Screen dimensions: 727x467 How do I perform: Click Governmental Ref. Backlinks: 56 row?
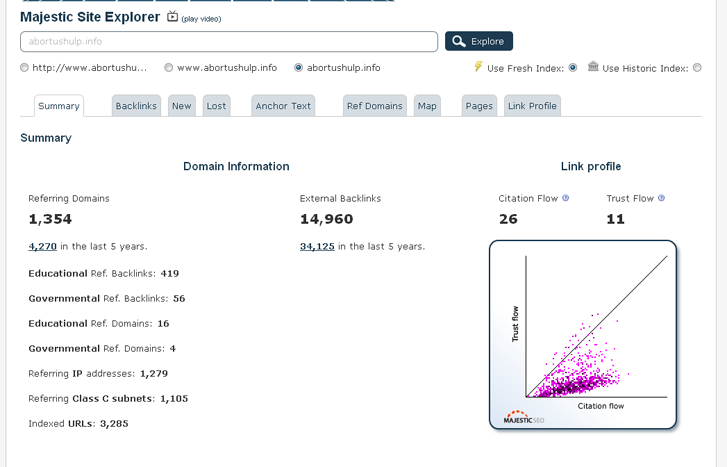click(107, 298)
